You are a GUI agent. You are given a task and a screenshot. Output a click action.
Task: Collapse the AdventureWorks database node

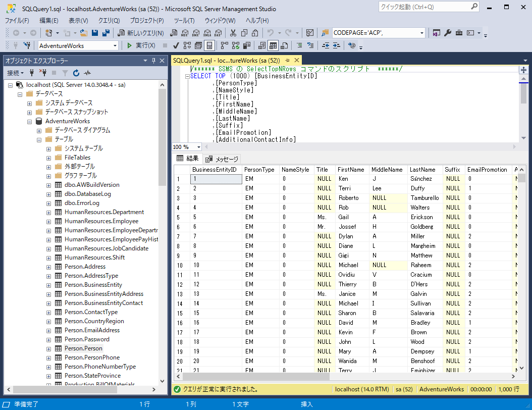click(x=29, y=121)
